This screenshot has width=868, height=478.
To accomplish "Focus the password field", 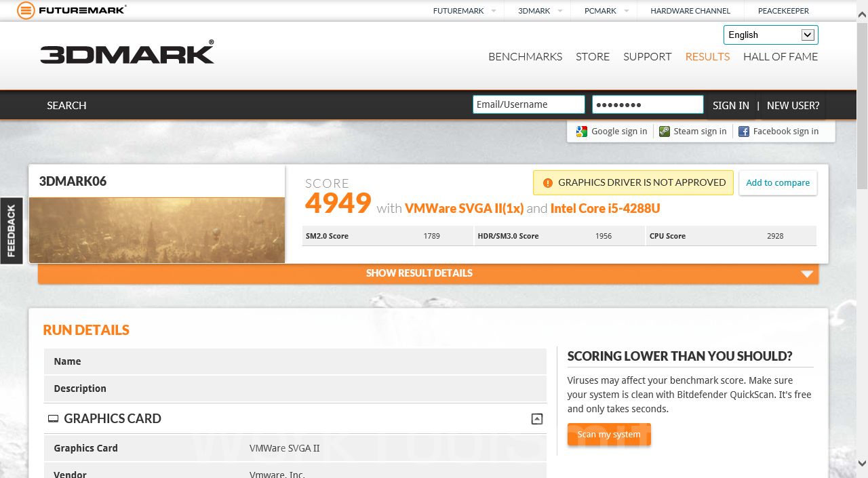I will 648,104.
